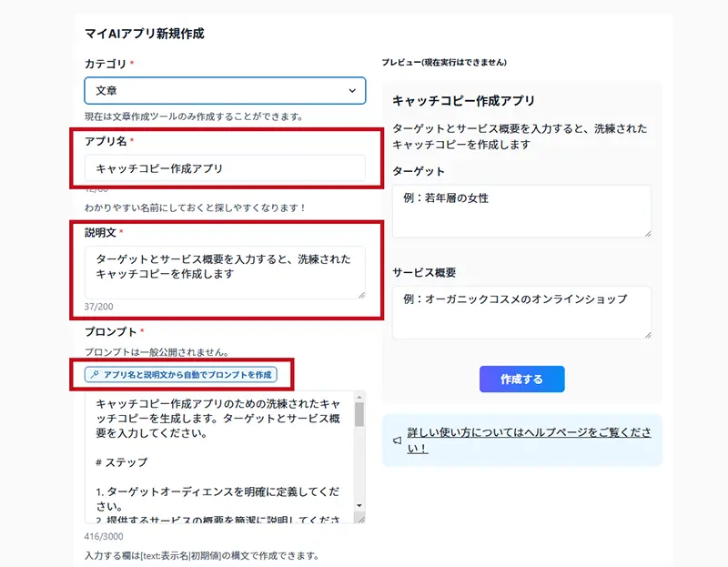Click the 416/3000 character counter
This screenshot has width=728, height=567.
point(104,536)
